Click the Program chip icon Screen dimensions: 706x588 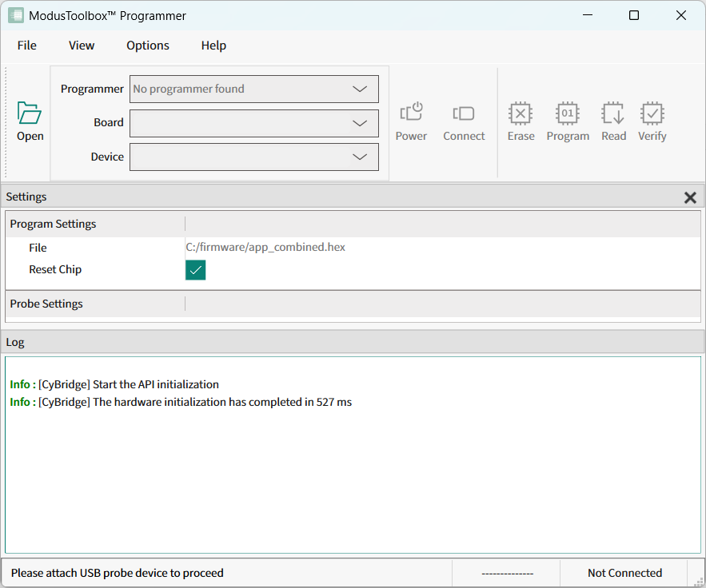pyautogui.click(x=568, y=113)
